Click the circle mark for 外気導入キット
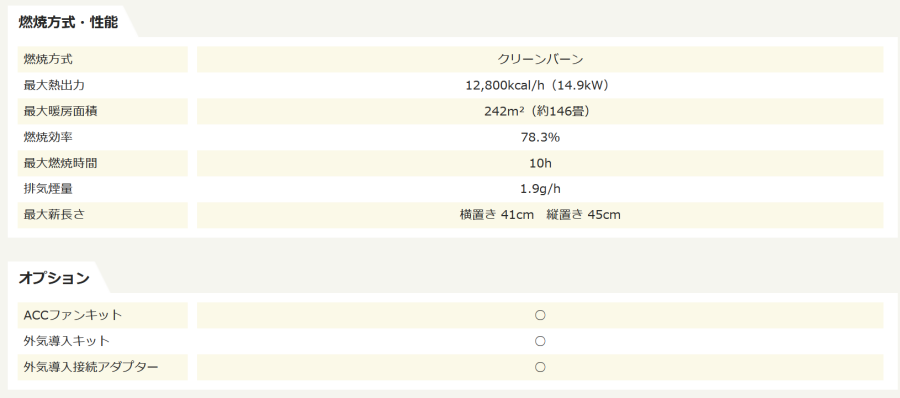900x398 pixels. (540, 341)
